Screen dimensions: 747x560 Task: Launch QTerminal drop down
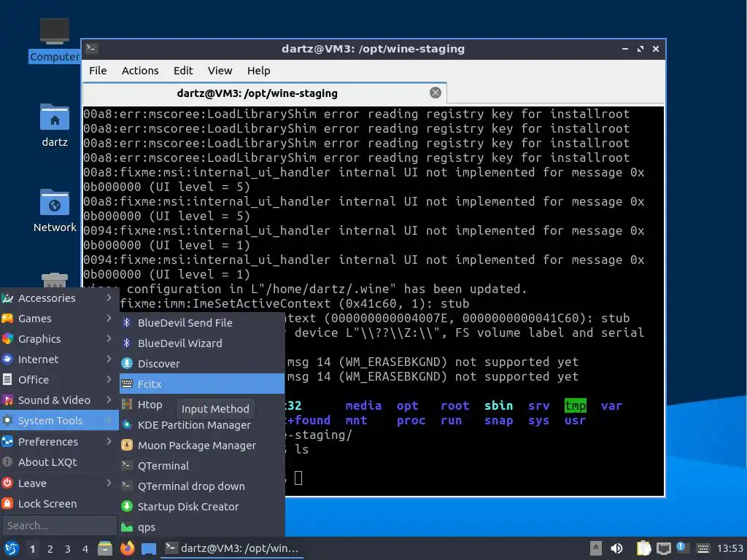pyautogui.click(x=202, y=486)
